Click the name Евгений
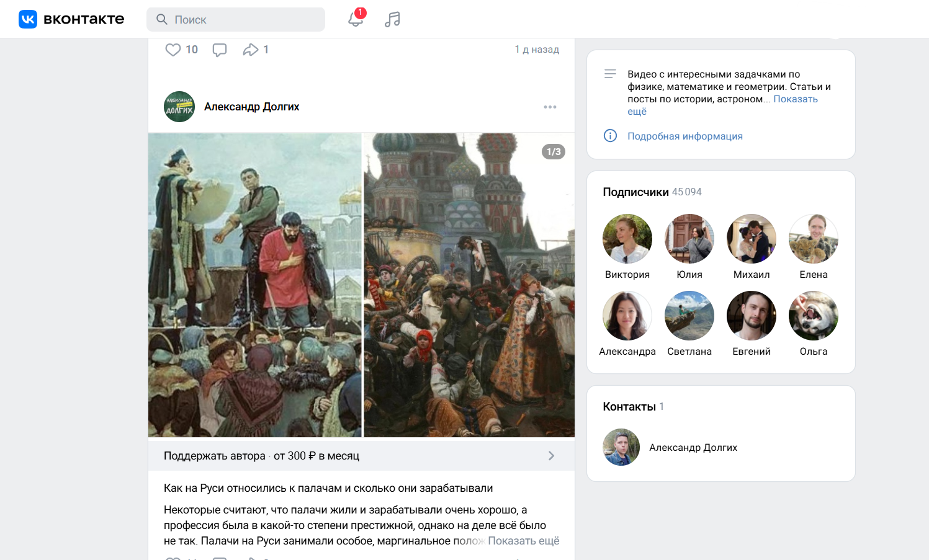 tap(752, 352)
